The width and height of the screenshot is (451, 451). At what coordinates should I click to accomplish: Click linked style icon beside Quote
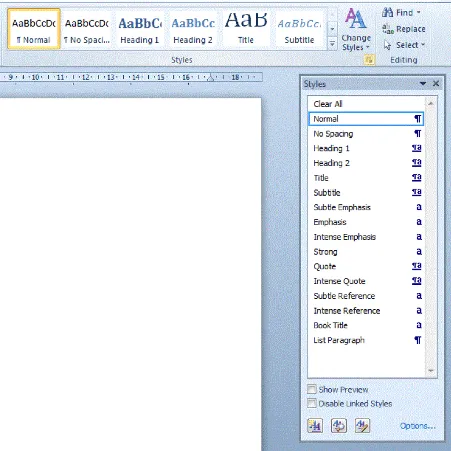coord(417,266)
